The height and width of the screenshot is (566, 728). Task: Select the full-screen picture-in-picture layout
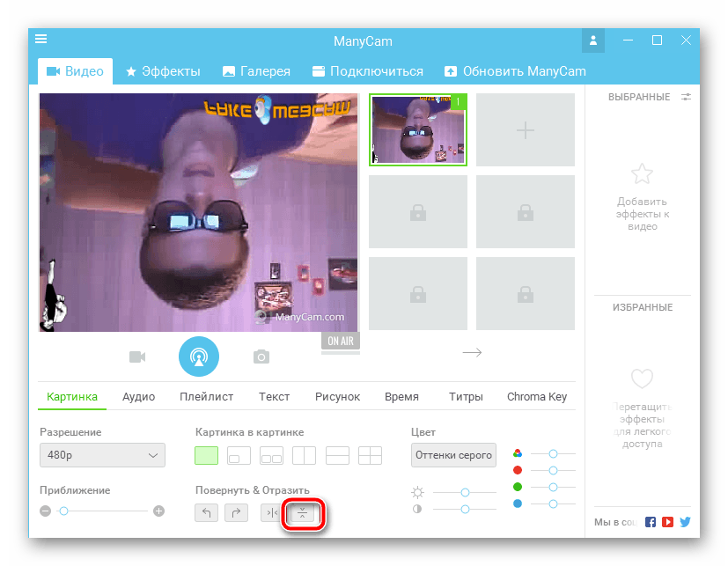point(206,455)
